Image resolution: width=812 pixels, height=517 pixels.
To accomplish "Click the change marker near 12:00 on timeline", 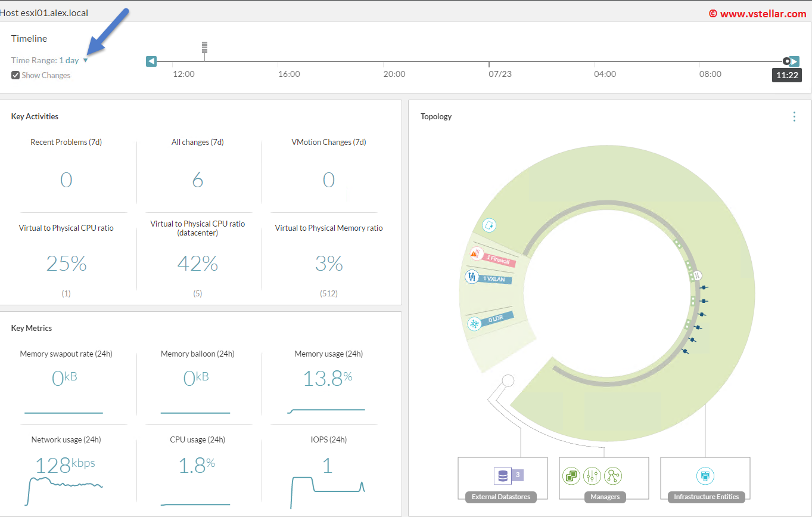I will tap(204, 47).
